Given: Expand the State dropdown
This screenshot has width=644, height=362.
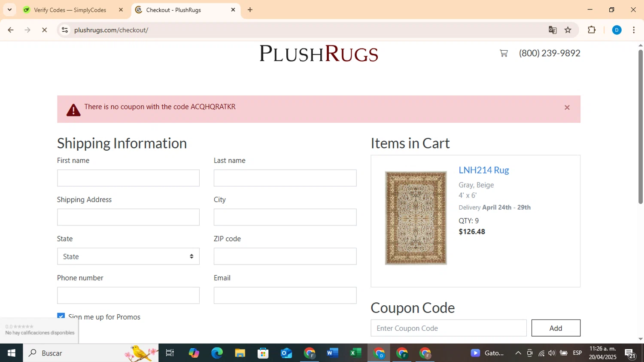Looking at the screenshot, I should [x=128, y=256].
